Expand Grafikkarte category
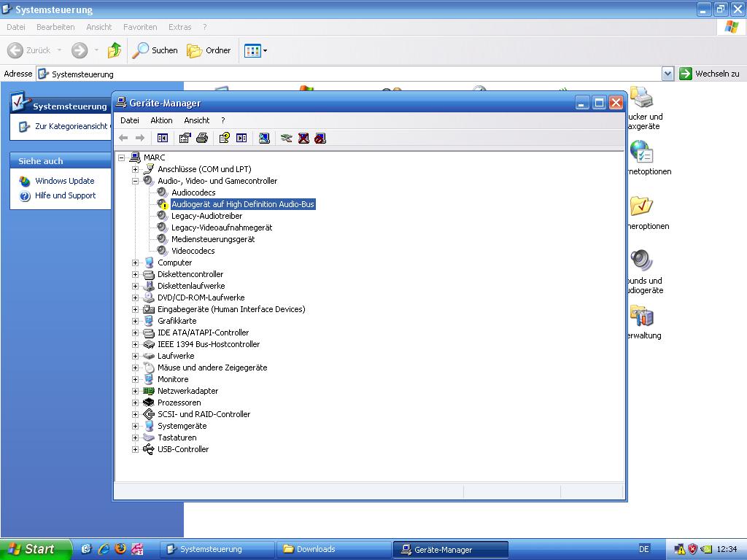Screen dimensions: 747x560 click(x=135, y=321)
